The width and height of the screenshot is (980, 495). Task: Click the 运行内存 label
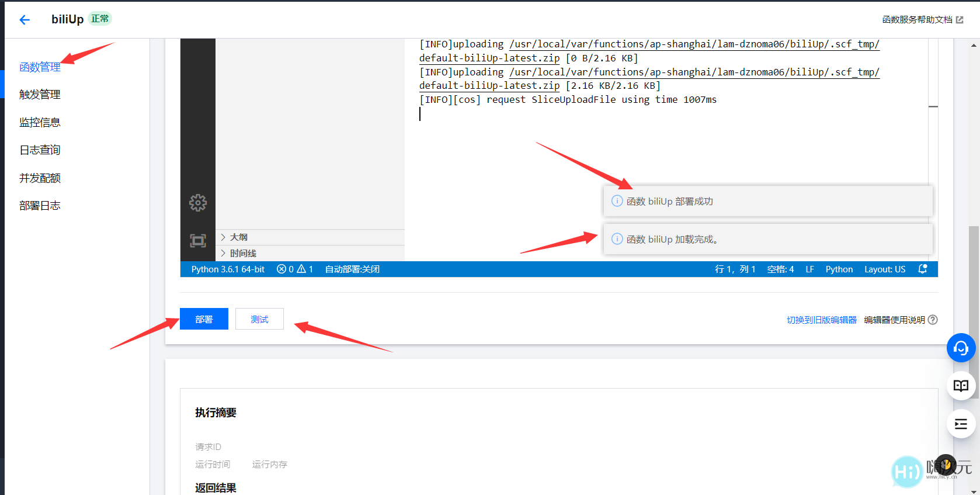pyautogui.click(x=270, y=465)
